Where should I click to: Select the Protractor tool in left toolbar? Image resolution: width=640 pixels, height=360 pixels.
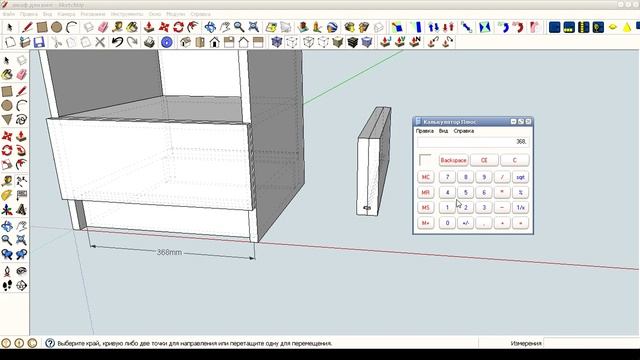pyautogui.click(x=7, y=196)
